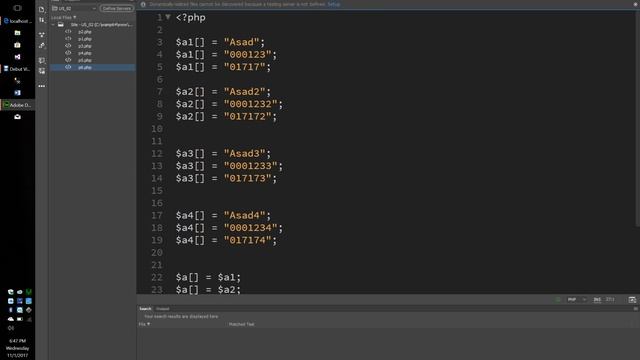The height and width of the screenshot is (360, 640).
Task: Open p5.php in the Files panel
Action: coord(84,60)
